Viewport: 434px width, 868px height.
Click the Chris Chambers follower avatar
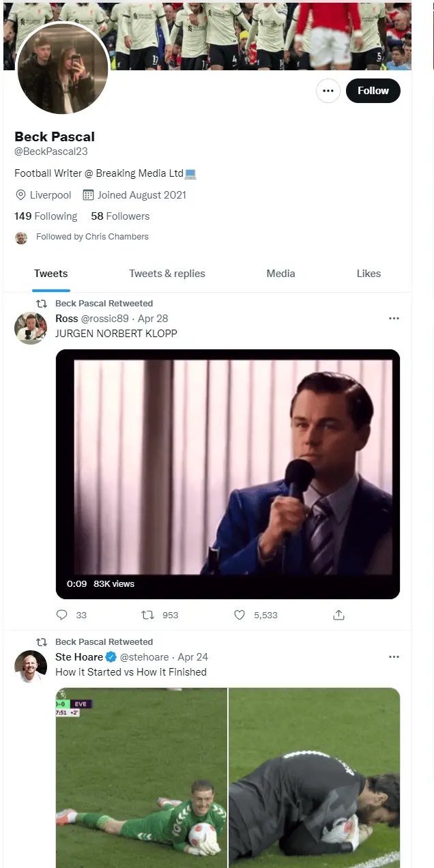click(x=22, y=237)
